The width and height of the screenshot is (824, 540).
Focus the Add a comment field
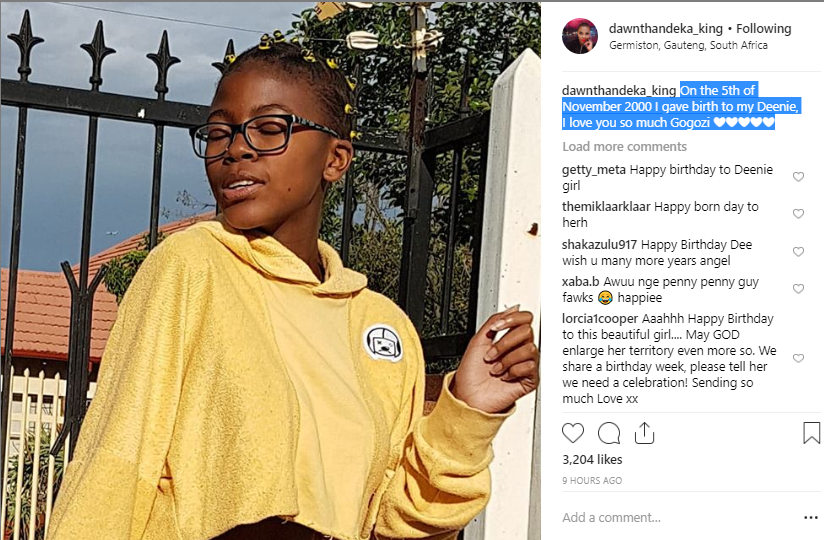click(x=678, y=517)
